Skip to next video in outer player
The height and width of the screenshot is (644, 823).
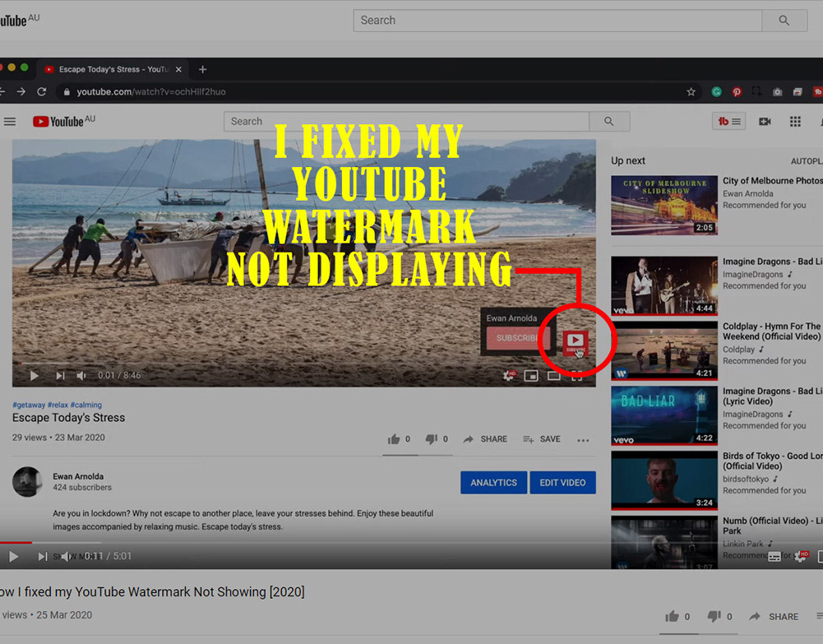pos(43,556)
